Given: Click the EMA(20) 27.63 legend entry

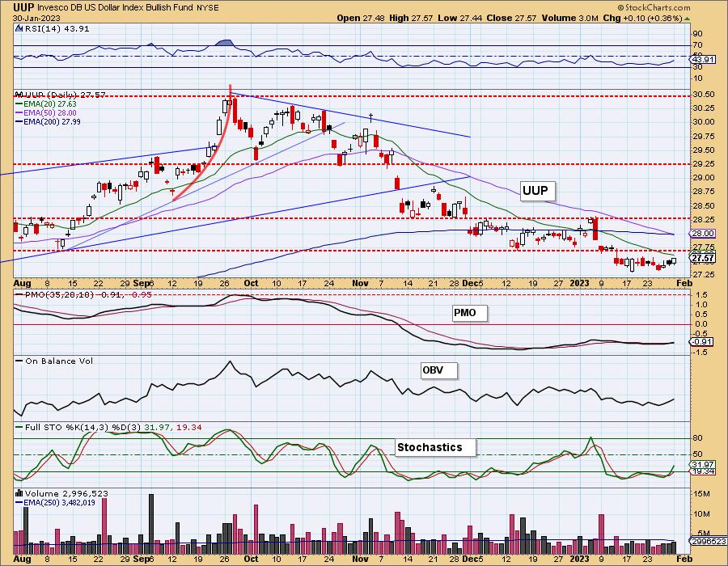Looking at the screenshot, I should (x=49, y=104).
